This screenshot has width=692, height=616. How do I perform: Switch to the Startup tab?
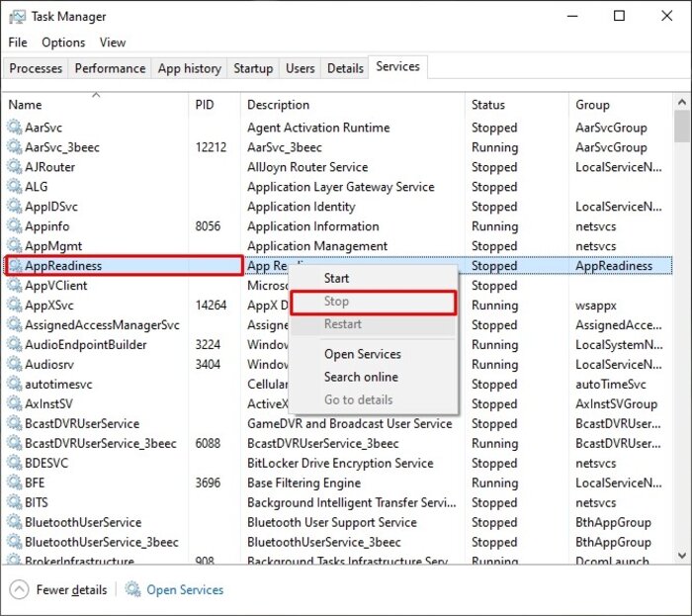coord(253,68)
